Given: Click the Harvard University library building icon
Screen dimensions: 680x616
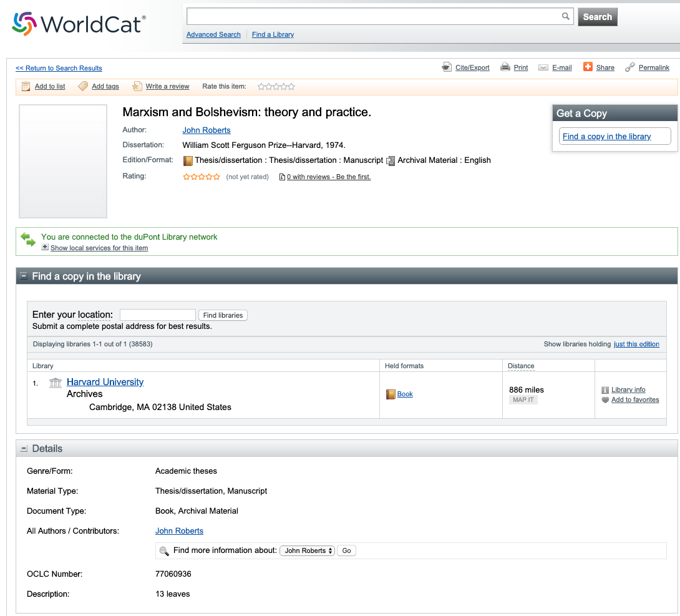Looking at the screenshot, I should tap(56, 383).
